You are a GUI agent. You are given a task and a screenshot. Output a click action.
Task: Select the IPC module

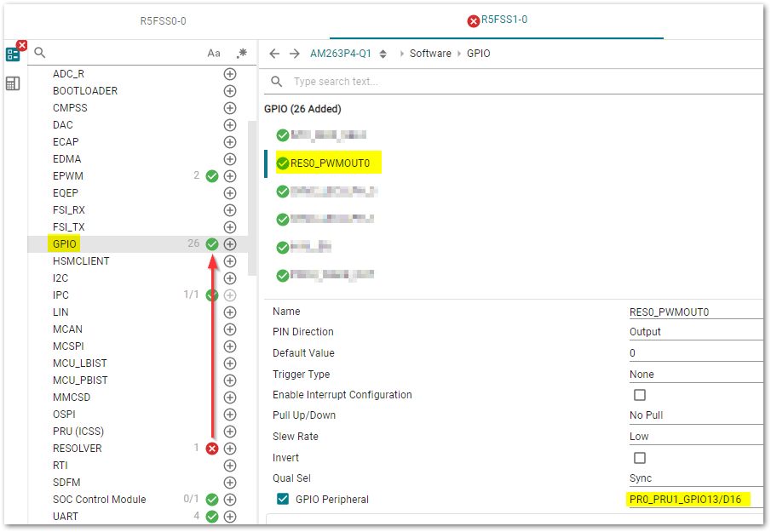(61, 295)
